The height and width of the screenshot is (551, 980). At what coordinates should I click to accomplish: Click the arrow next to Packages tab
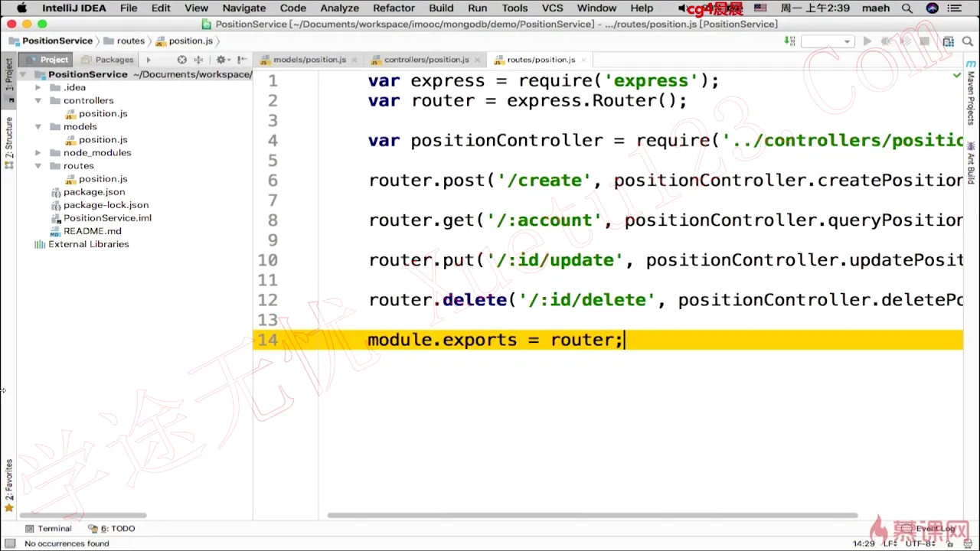pyautogui.click(x=149, y=60)
